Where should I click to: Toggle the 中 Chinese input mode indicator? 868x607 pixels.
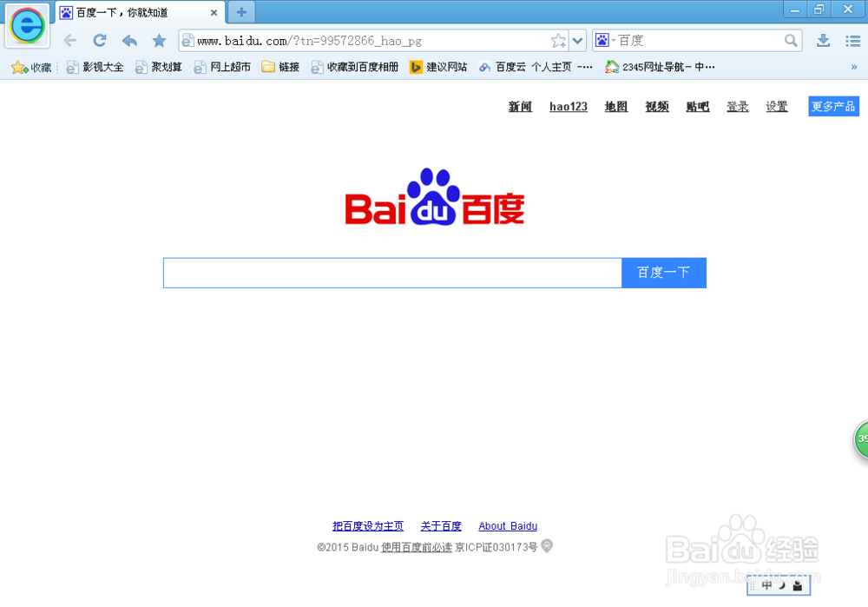[x=767, y=585]
